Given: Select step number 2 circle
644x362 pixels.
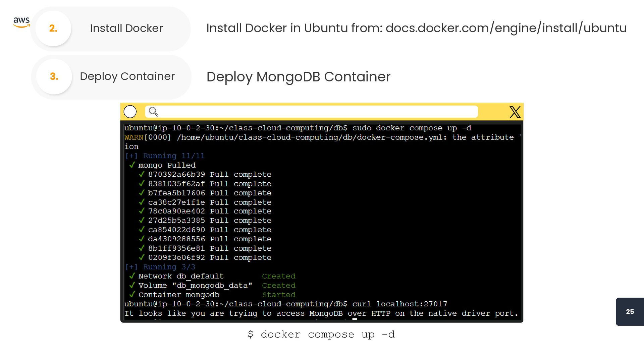Looking at the screenshot, I should [53, 28].
